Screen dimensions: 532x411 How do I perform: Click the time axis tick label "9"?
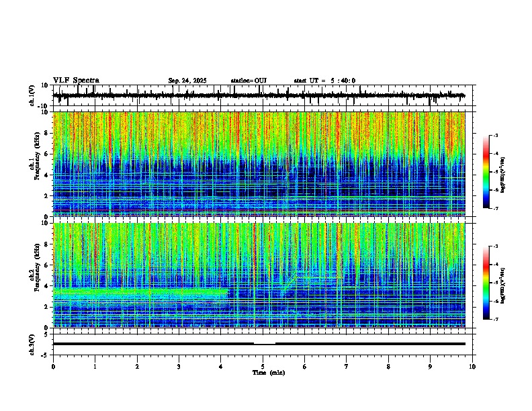pos(430,367)
